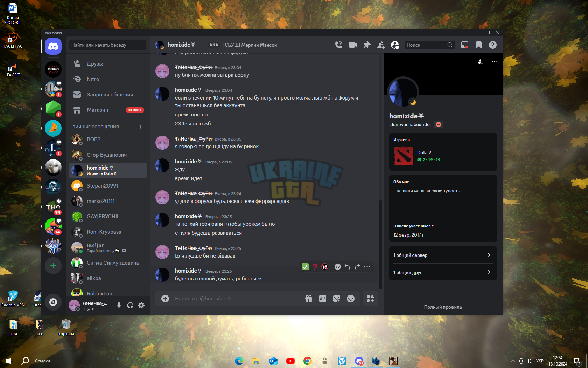Open conversation with Сигма Сигмундовичь

tap(108, 263)
